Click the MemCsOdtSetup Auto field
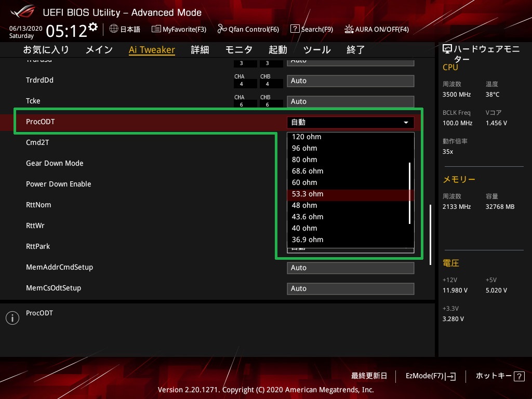The width and height of the screenshot is (532, 399). pos(351,288)
